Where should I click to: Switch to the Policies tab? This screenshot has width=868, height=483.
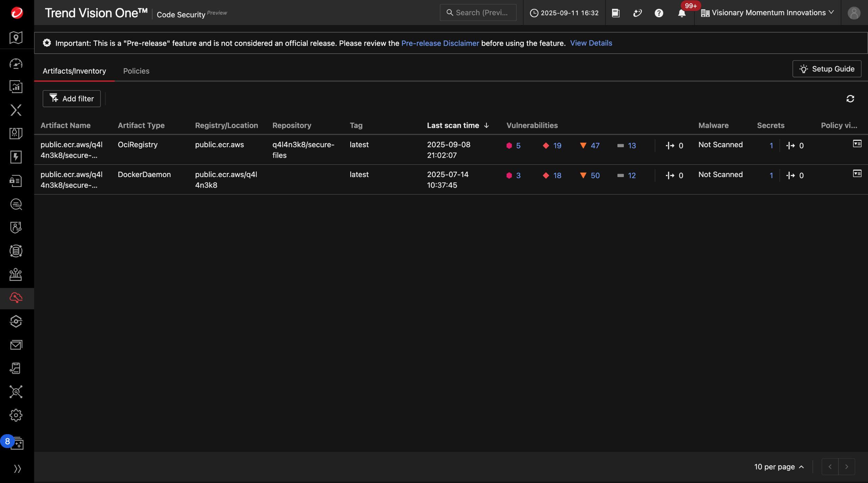click(x=136, y=71)
